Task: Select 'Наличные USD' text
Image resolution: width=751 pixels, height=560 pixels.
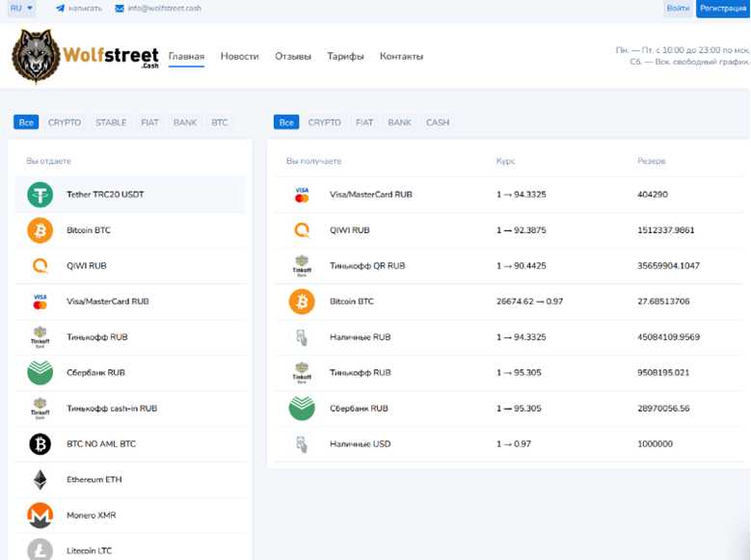Action: (x=361, y=444)
